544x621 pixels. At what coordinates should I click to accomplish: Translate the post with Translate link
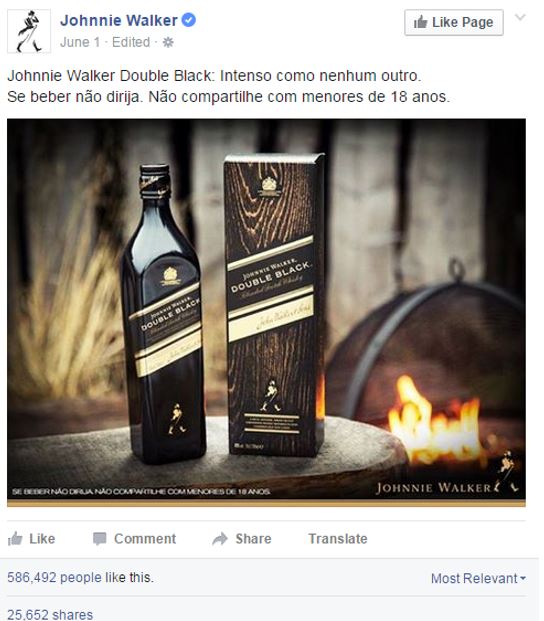click(x=338, y=539)
